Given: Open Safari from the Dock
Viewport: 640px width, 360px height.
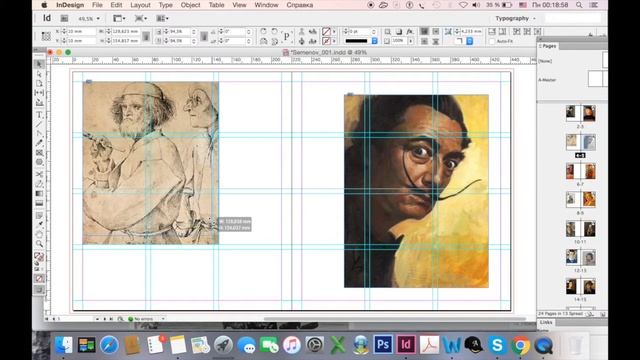Looking at the screenshot, I should [109, 345].
